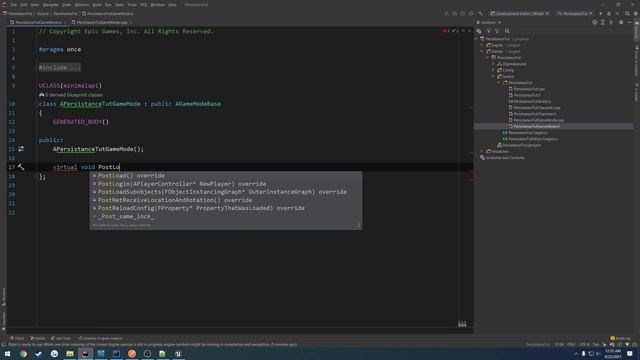The height and width of the screenshot is (360, 640).
Task: Select PersistanceTutGameMode.cpp in Solution tree
Action: pyautogui.click(x=536, y=120)
